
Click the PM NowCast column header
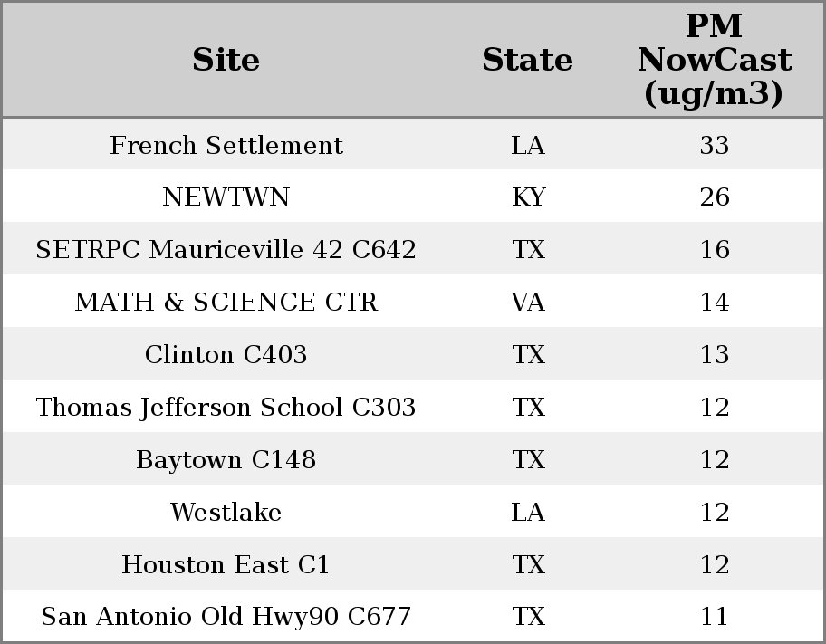click(x=715, y=60)
